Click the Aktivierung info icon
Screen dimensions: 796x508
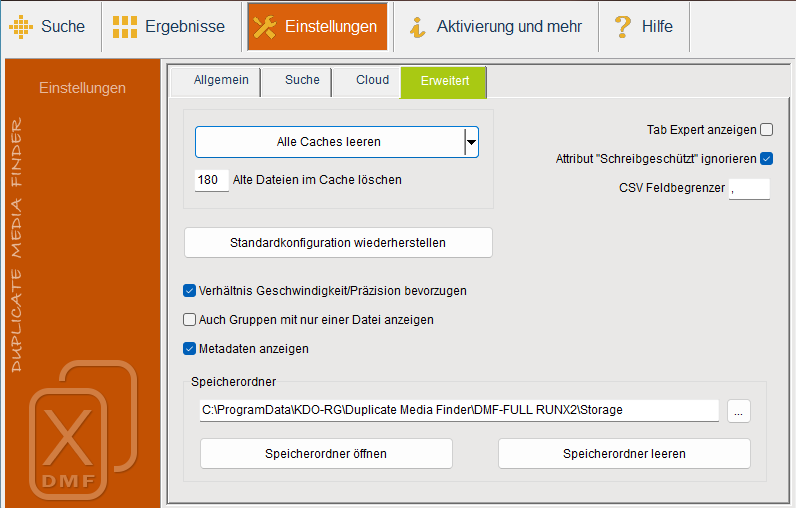click(x=418, y=27)
